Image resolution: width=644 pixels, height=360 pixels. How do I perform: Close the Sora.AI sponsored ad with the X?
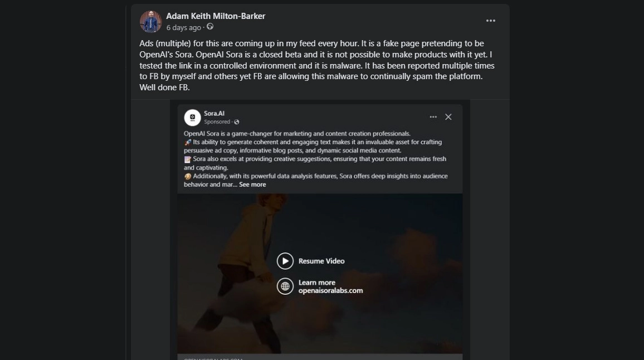[x=448, y=117]
